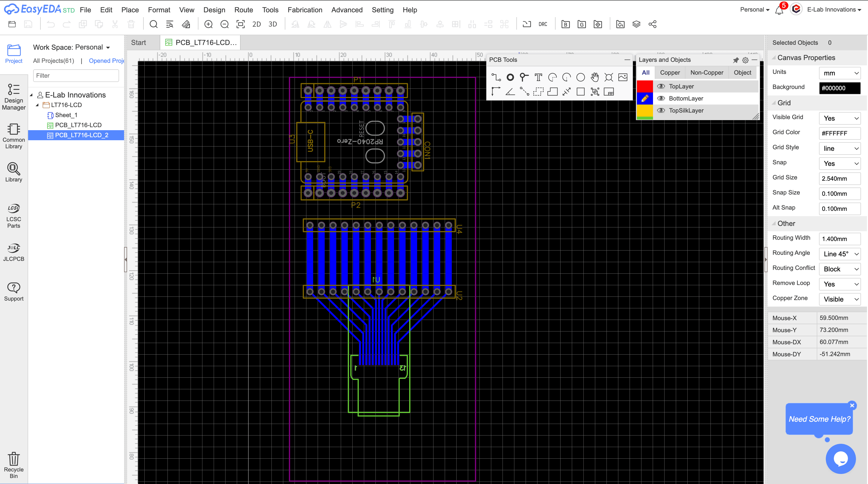Select the TopLayer red color swatch
This screenshot has height=484, width=868.
tap(645, 86)
